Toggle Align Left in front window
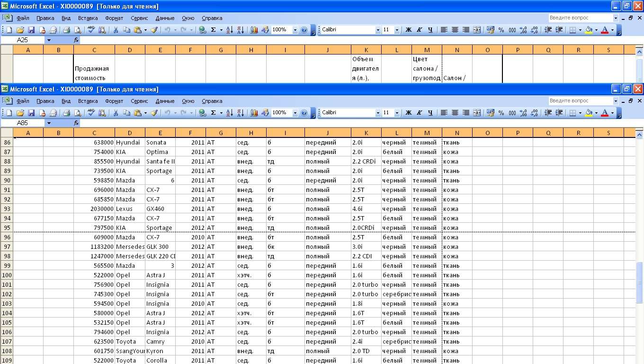 tap(444, 113)
